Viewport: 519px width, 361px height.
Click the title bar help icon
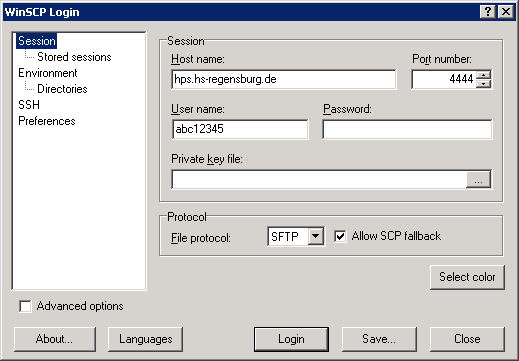(488, 12)
